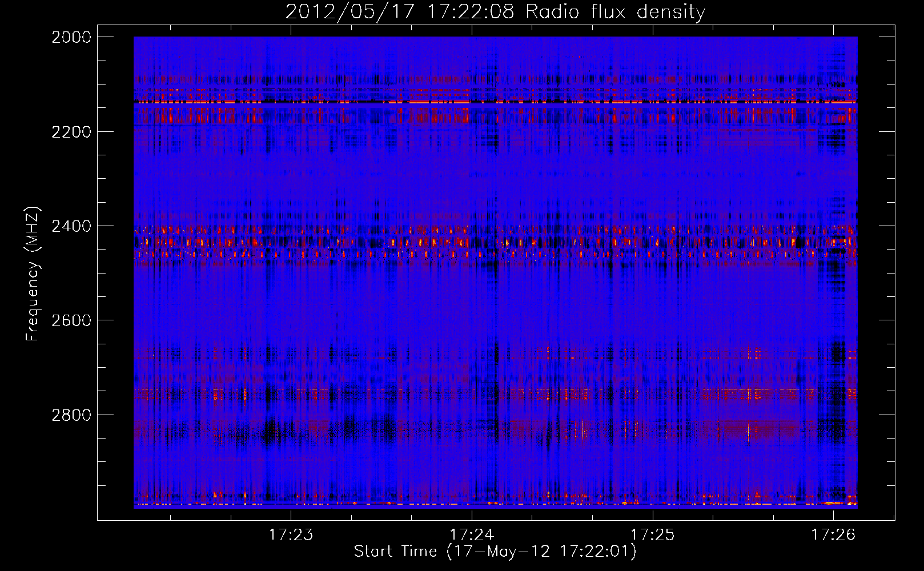Select the 2200 frequency tick label

point(71,132)
